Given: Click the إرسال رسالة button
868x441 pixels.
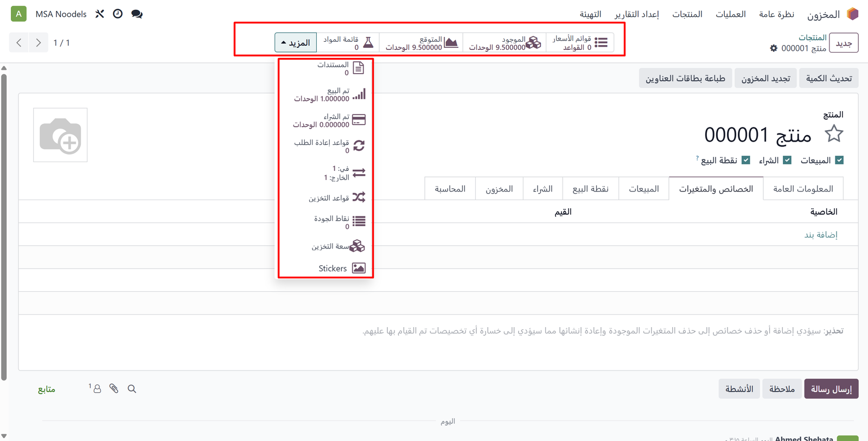Looking at the screenshot, I should click(x=831, y=388).
